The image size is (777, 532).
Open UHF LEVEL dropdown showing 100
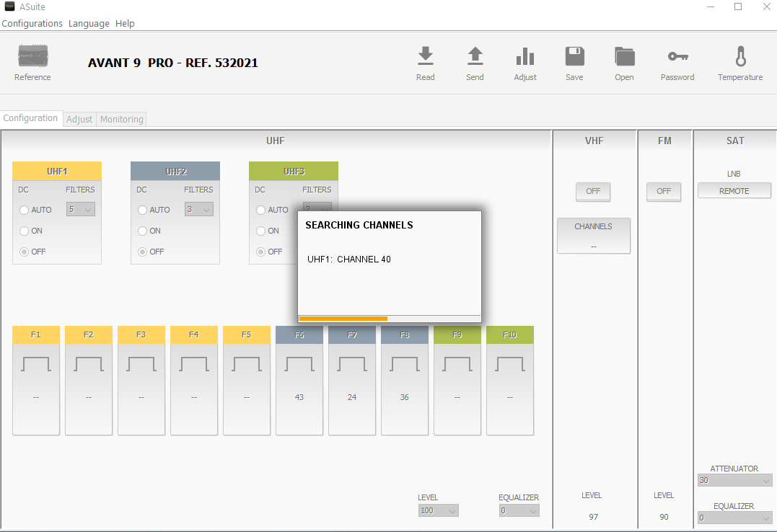(438, 510)
